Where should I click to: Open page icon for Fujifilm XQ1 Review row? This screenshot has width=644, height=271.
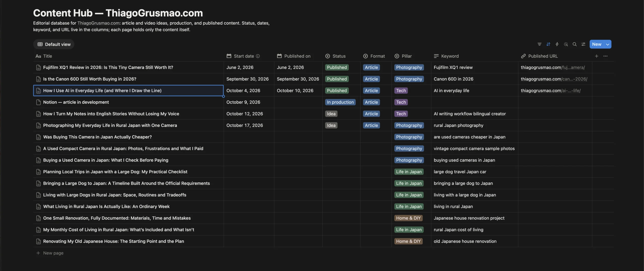coord(38,67)
